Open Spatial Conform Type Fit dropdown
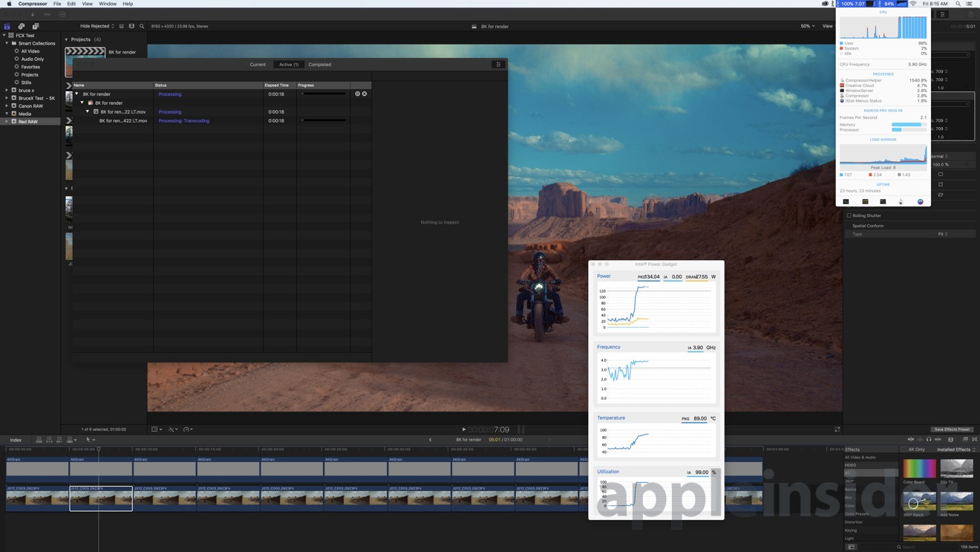This screenshot has width=980, height=552. [x=943, y=234]
